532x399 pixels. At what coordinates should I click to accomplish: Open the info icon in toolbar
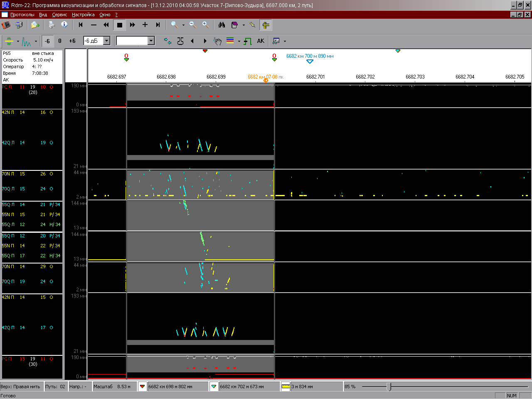click(64, 25)
